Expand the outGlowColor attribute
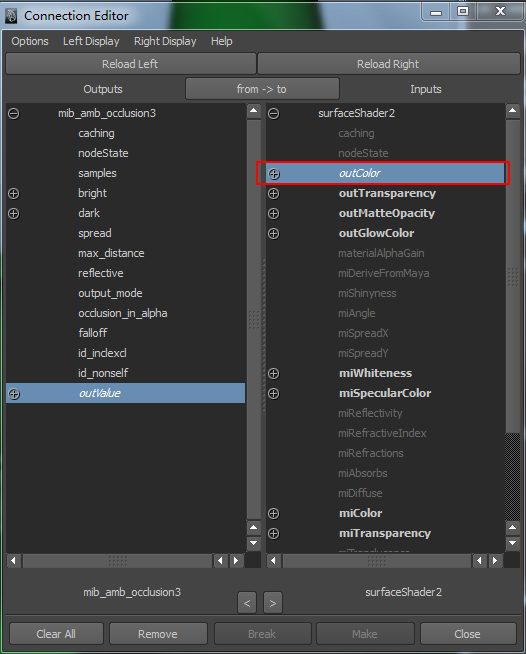526x654 pixels. tap(274, 234)
